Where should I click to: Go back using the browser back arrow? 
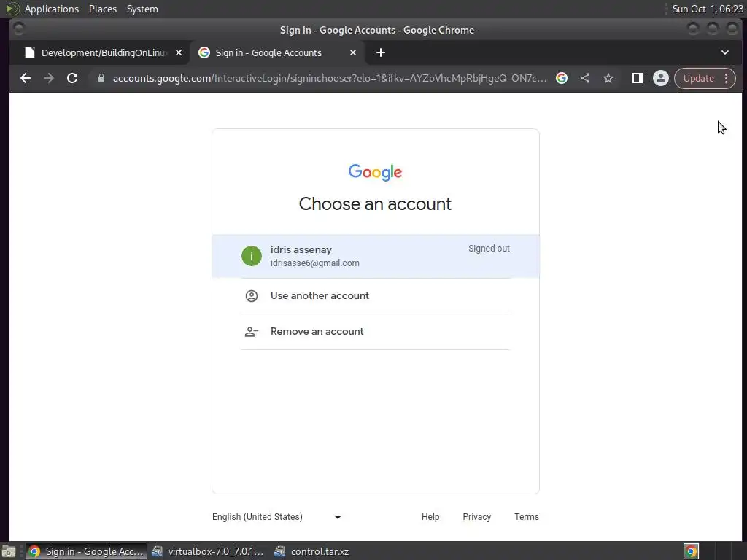coord(26,78)
